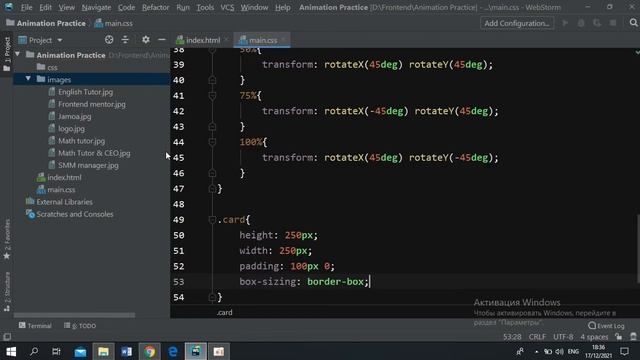The height and width of the screenshot is (360, 640).
Task: Fold the .card rule on line 49
Action: pos(212,220)
